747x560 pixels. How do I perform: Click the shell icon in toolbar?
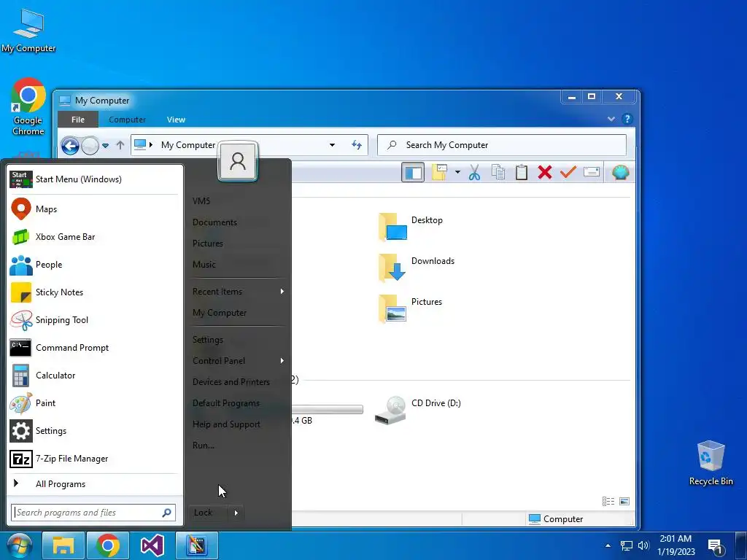point(620,172)
